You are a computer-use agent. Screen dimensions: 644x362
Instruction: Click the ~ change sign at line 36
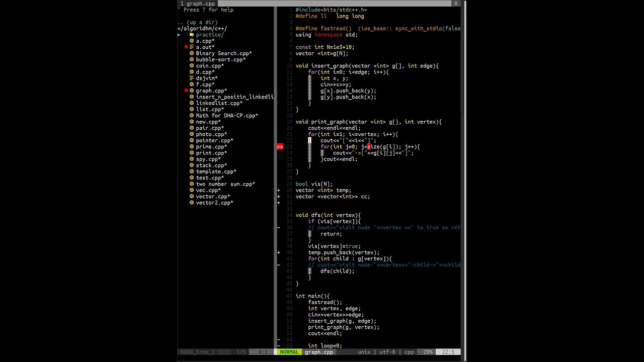pyautogui.click(x=278, y=228)
